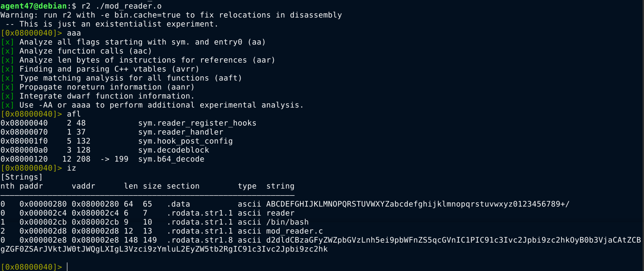Screen dimensions: 644x271
Task: Click the [x] before Integrate dwarf function information
Action: pyautogui.click(x=7, y=96)
